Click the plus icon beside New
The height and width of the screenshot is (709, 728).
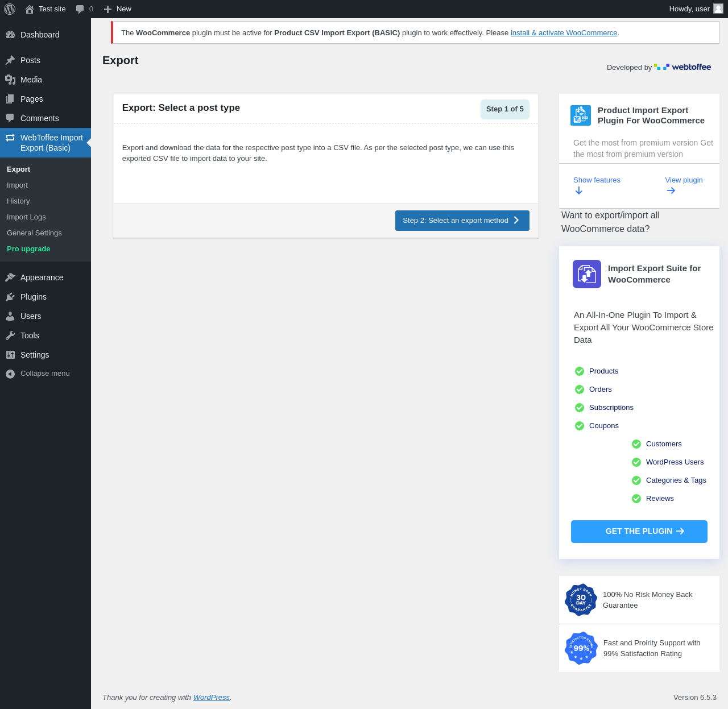[x=107, y=9]
